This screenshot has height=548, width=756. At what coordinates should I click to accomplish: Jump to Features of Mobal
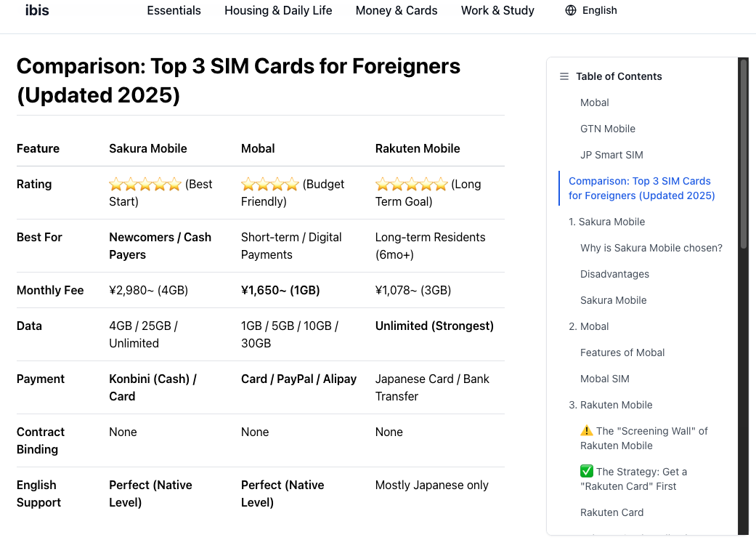point(622,352)
